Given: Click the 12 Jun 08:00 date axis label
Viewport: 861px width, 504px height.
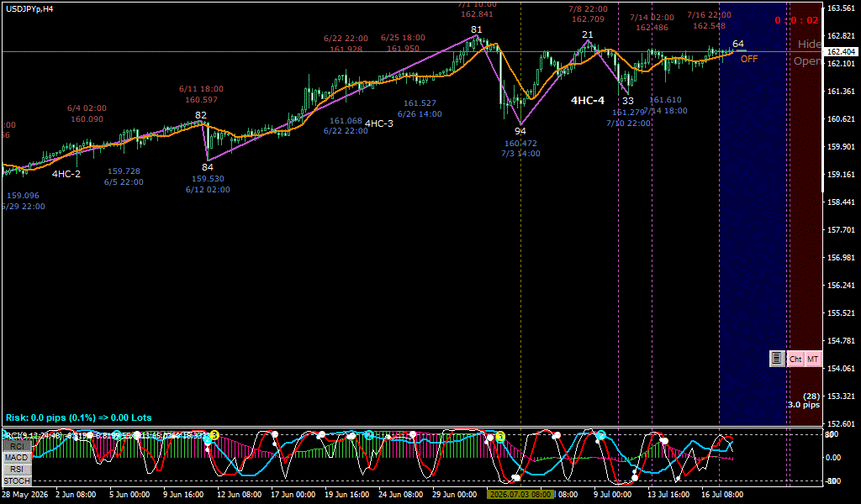Looking at the screenshot, I should pyautogui.click(x=238, y=494).
